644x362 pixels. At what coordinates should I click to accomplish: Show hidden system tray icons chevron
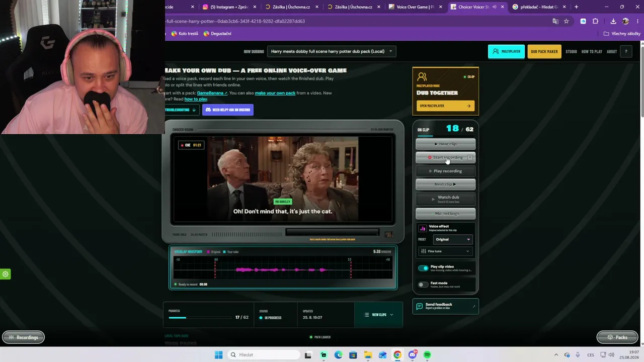pyautogui.click(x=556, y=355)
